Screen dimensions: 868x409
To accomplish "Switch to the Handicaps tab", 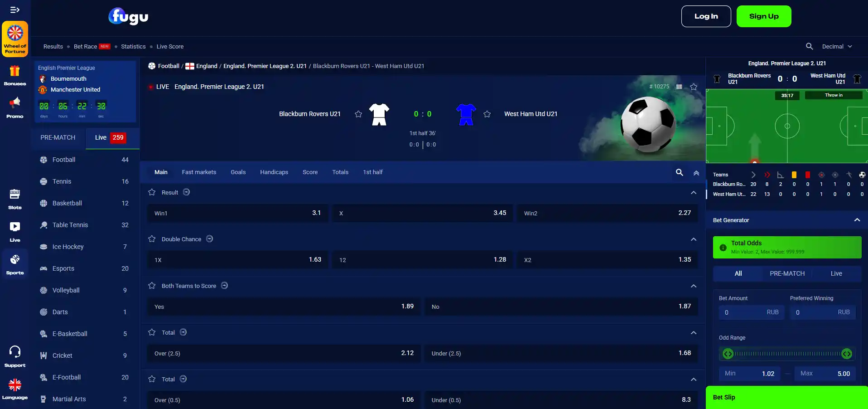I will (274, 172).
